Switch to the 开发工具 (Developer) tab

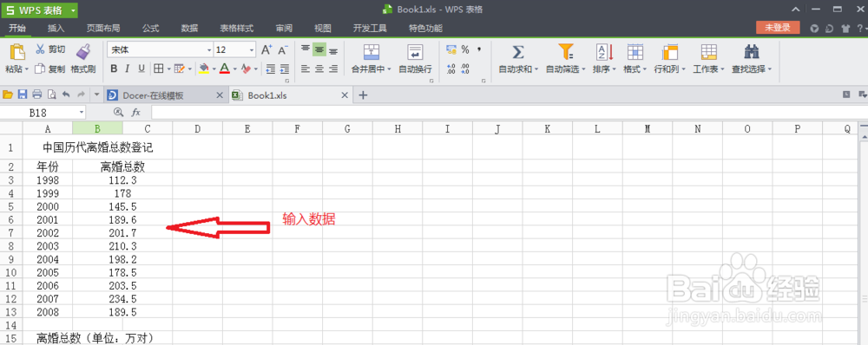click(370, 29)
